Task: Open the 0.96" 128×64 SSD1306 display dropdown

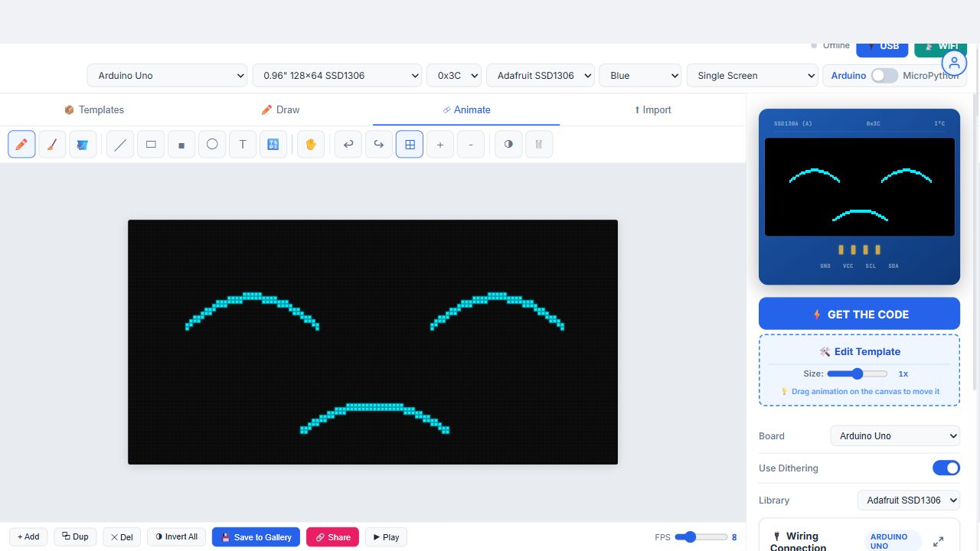Action: click(337, 76)
